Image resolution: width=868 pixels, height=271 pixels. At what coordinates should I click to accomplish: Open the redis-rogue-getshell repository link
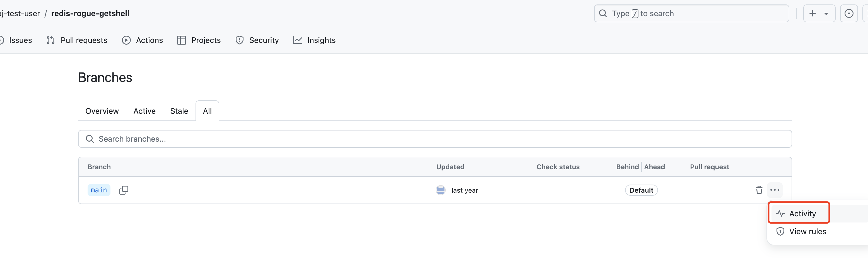[90, 13]
